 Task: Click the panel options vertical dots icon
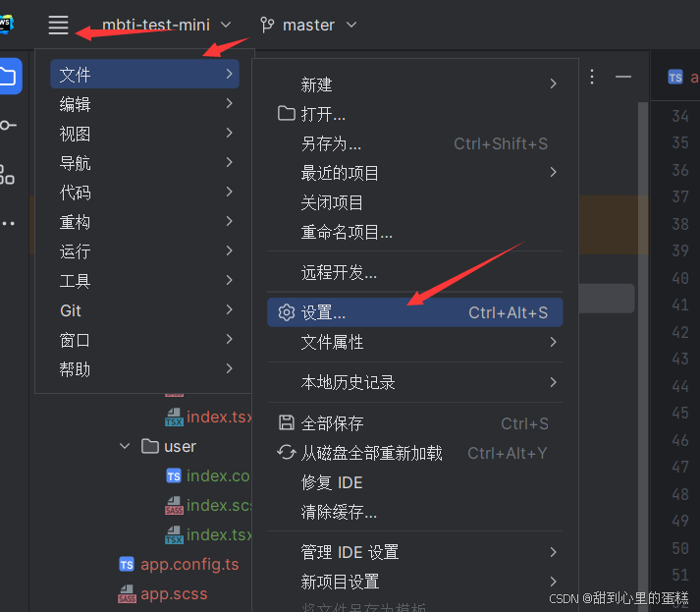[x=592, y=77]
